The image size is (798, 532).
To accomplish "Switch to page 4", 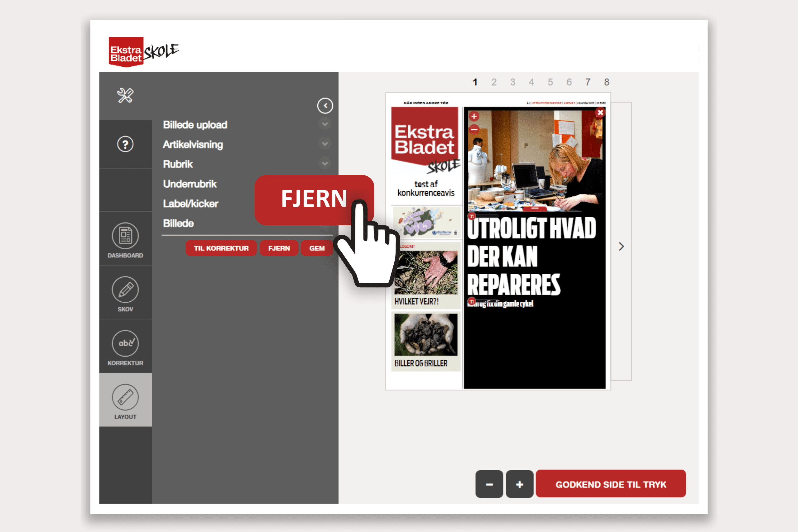I will click(x=531, y=82).
